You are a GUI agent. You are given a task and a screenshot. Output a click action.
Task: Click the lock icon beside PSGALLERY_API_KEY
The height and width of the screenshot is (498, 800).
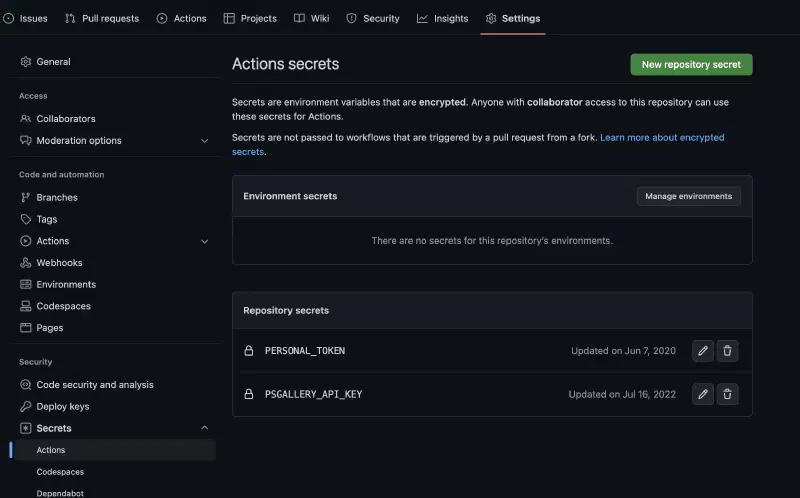pyautogui.click(x=248, y=394)
